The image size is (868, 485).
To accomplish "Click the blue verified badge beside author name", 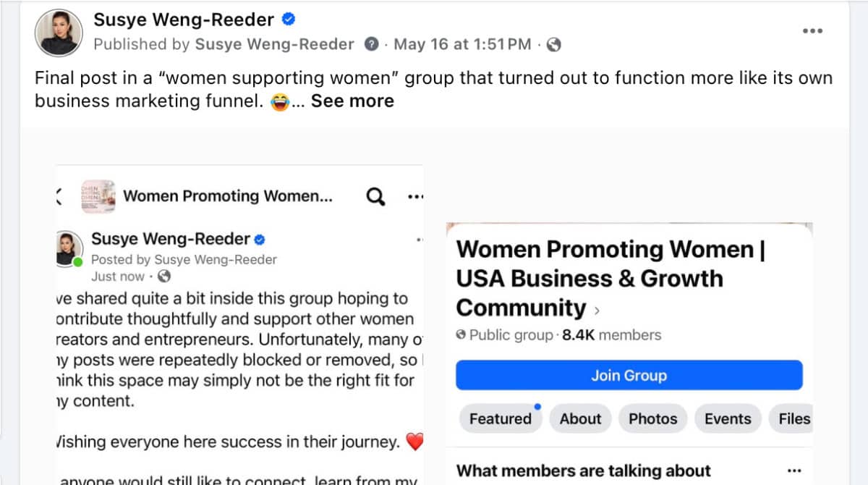I will tap(288, 20).
